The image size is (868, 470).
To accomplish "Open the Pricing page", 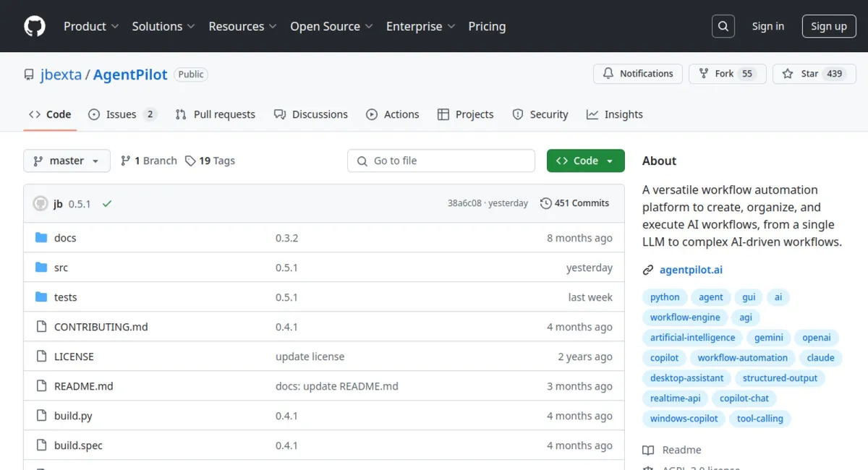I will pos(487,26).
